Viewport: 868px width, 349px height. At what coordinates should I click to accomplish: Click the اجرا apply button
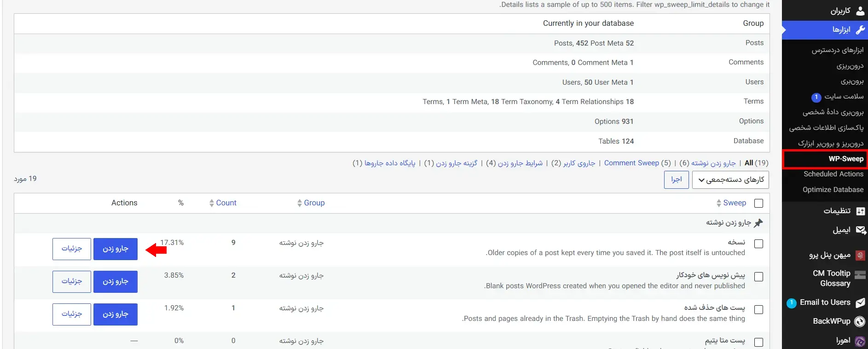coord(677,180)
